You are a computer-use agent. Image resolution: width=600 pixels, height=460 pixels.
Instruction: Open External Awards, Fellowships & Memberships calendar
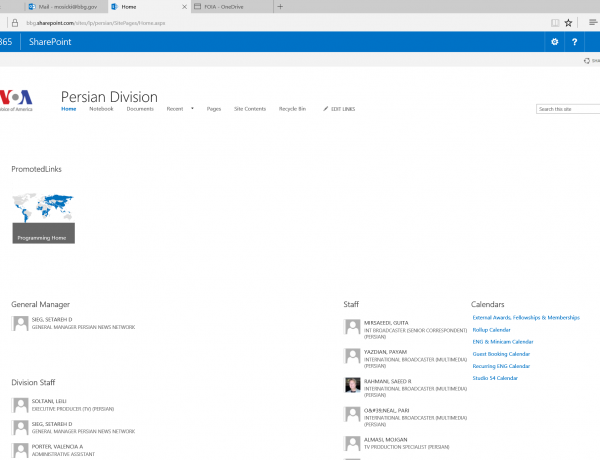pyautogui.click(x=526, y=317)
